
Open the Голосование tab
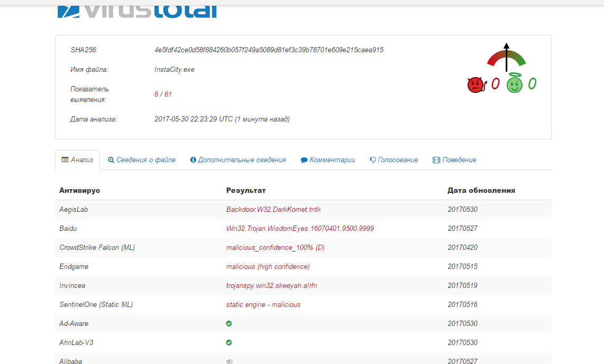coord(394,160)
